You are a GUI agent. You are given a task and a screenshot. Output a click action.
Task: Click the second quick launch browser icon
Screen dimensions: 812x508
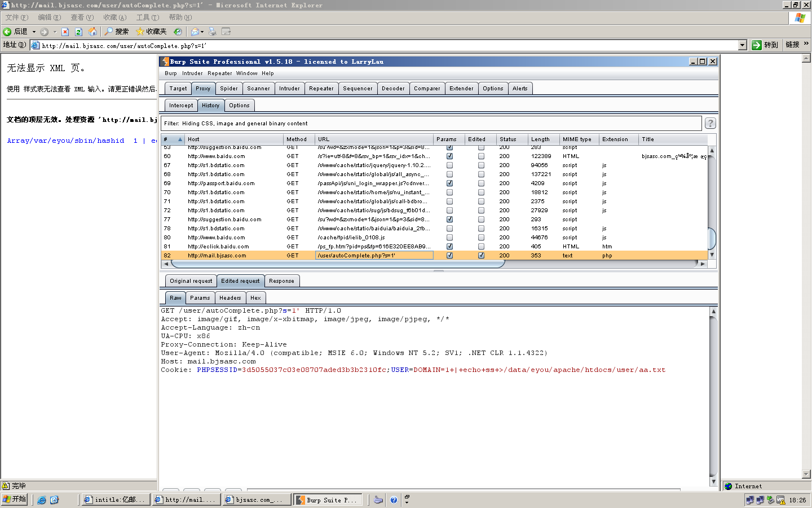point(54,500)
